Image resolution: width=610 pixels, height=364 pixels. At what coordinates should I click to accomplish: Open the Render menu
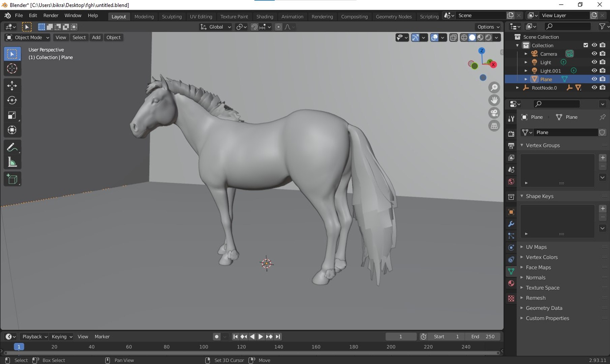[51, 16]
